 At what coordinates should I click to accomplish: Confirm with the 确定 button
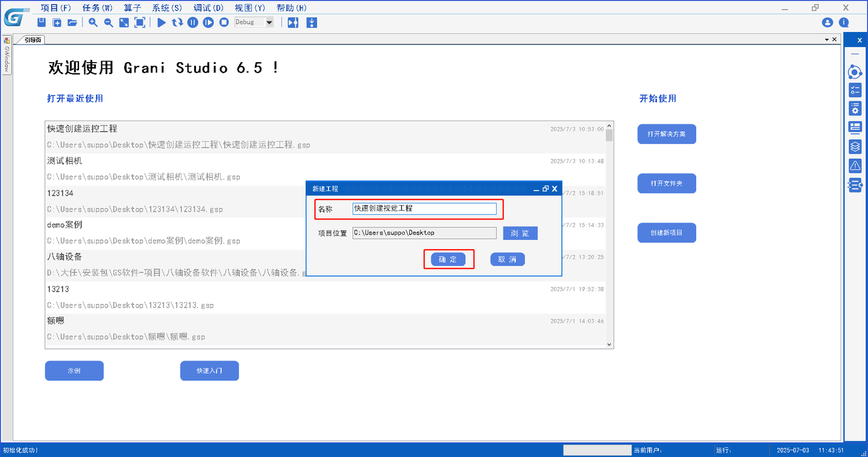448,259
